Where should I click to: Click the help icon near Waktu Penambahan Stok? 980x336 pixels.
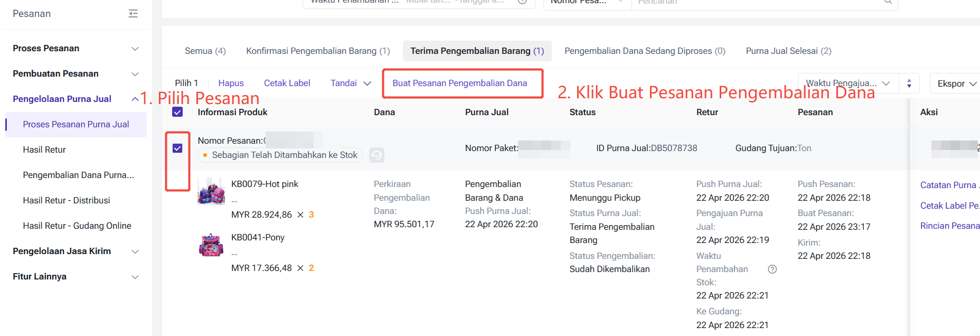[772, 269]
